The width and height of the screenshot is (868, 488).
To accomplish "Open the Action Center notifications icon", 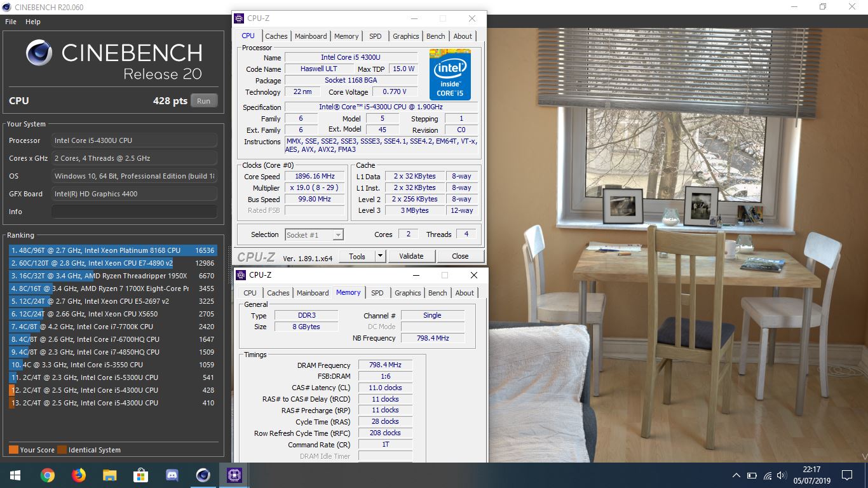I will click(x=846, y=475).
